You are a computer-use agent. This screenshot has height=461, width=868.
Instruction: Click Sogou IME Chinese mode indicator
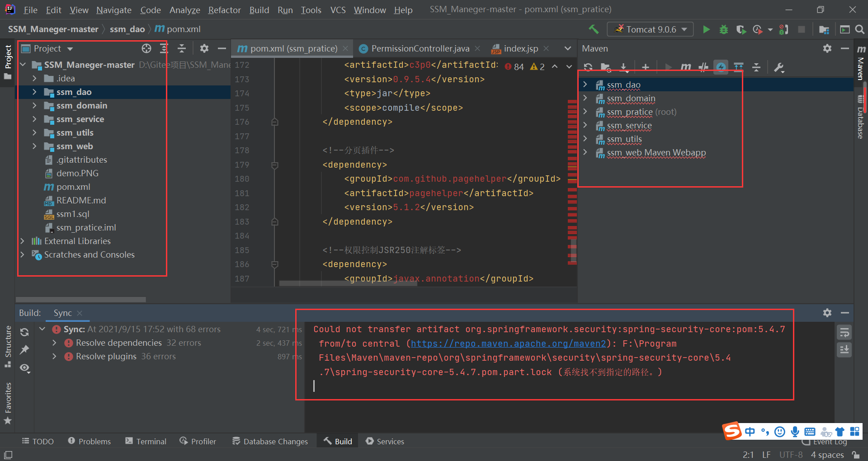[x=750, y=432]
